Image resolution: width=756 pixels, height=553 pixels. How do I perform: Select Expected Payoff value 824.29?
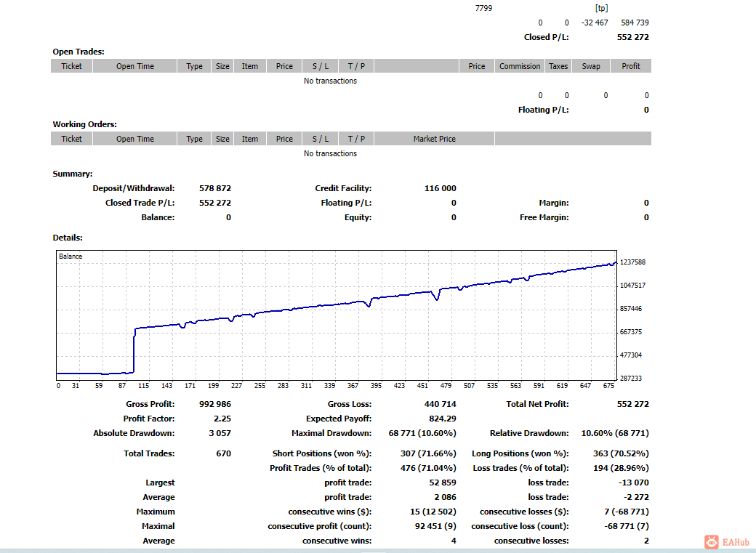(x=443, y=419)
